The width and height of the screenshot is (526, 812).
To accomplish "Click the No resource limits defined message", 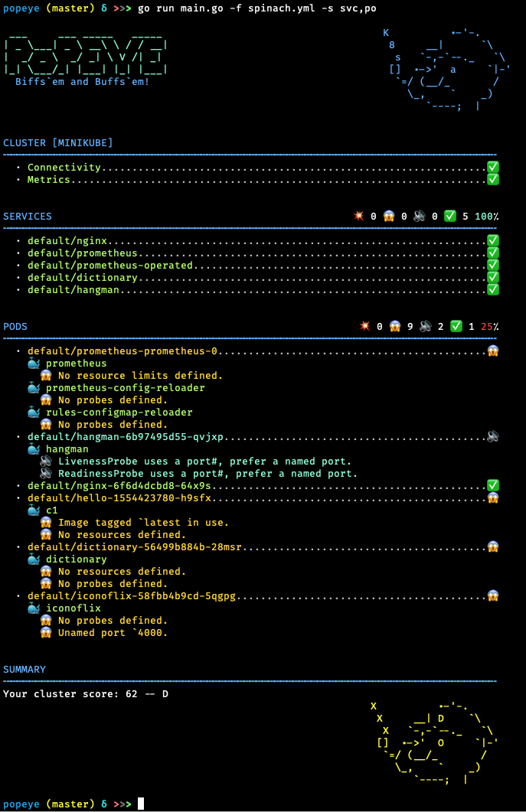I will click(140, 376).
